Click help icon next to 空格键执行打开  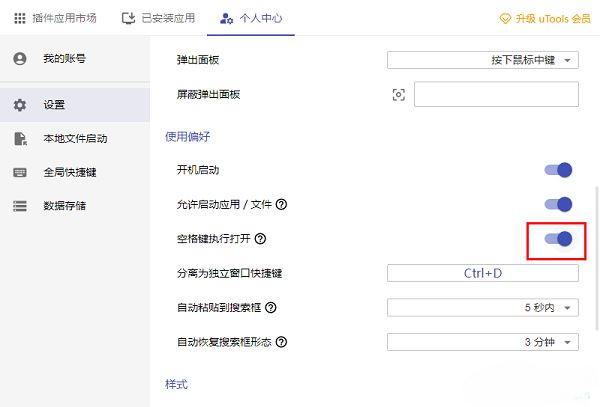click(x=260, y=239)
